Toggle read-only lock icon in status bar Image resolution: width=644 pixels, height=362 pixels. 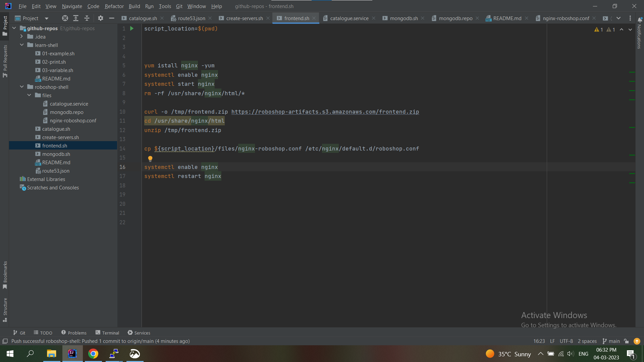point(626,341)
